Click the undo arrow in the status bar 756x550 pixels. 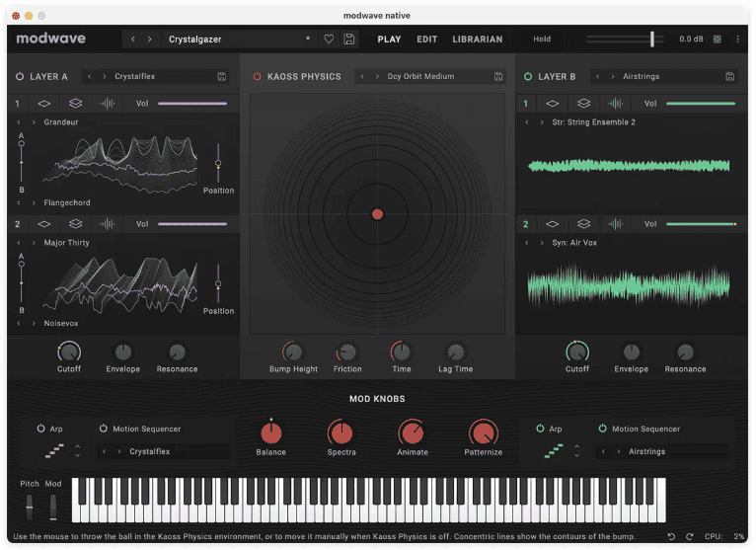pyautogui.click(x=671, y=536)
